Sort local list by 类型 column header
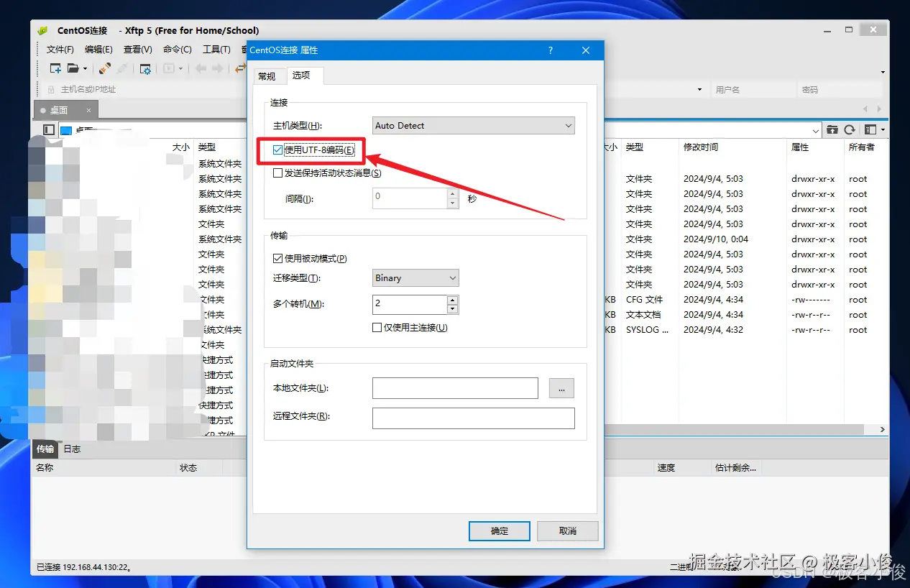This screenshot has width=910, height=588. pos(219,147)
